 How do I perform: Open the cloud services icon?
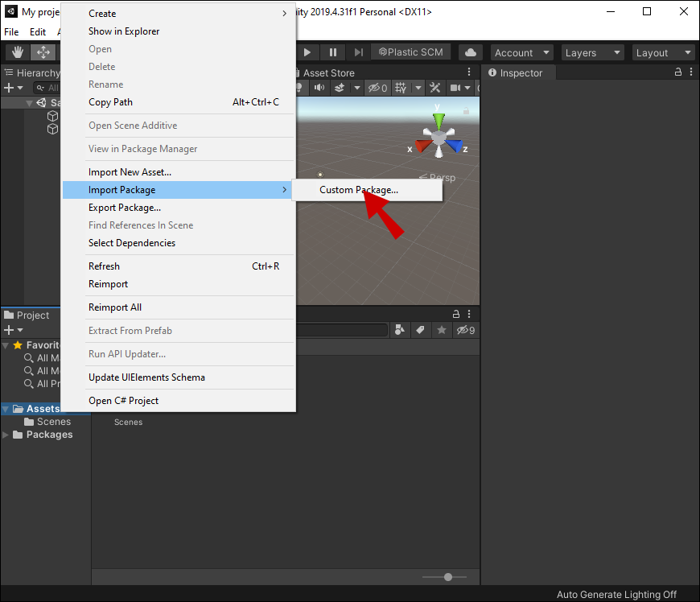point(471,52)
